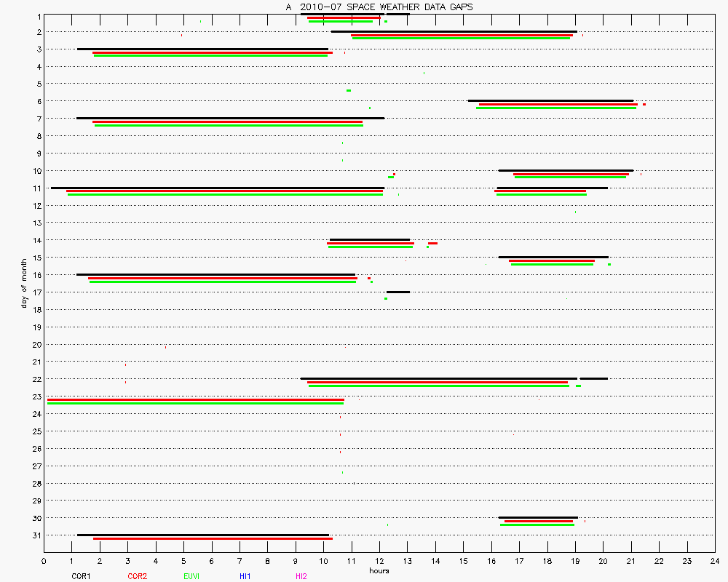Click the 'hours' x-axis label
This screenshot has height=582, width=728.
click(x=379, y=570)
